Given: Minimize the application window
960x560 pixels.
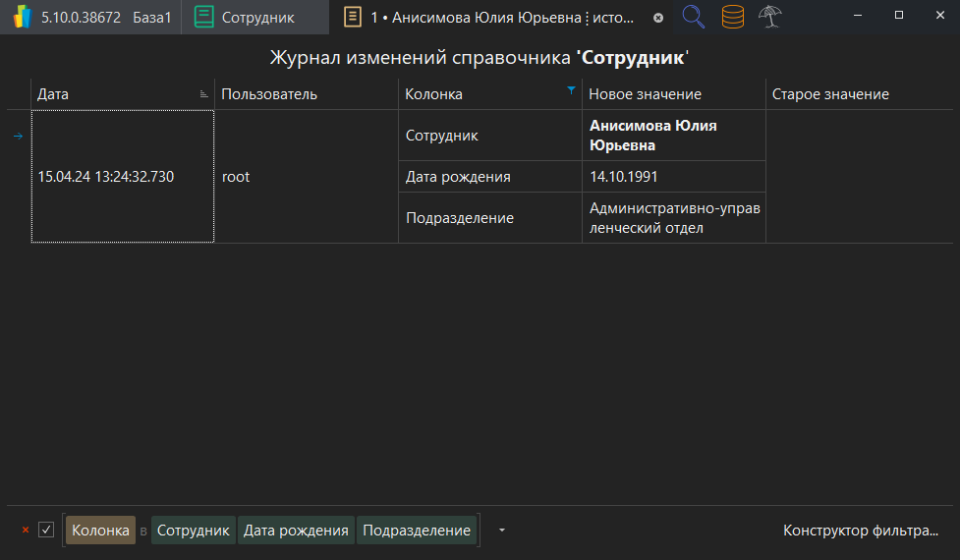Looking at the screenshot, I should pos(858,16).
